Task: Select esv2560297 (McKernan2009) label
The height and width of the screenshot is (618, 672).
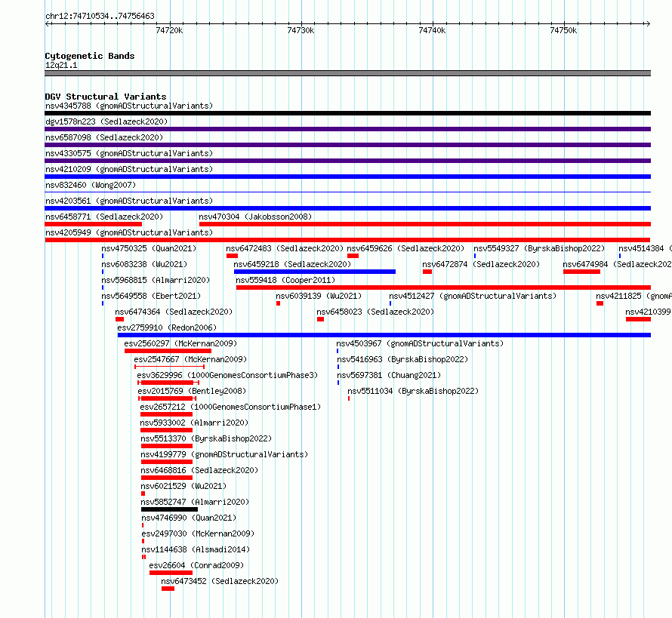Action: pos(180,343)
